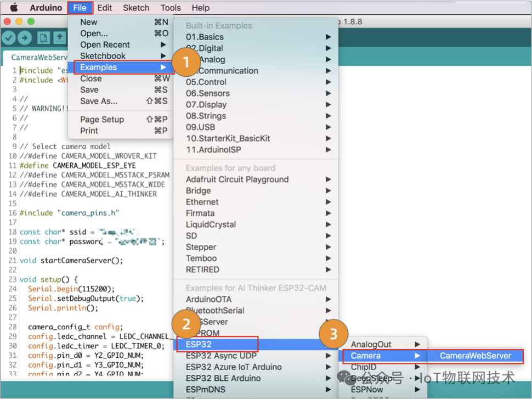Click the yellow minimize window button
The image size is (532, 399).
pos(19,22)
